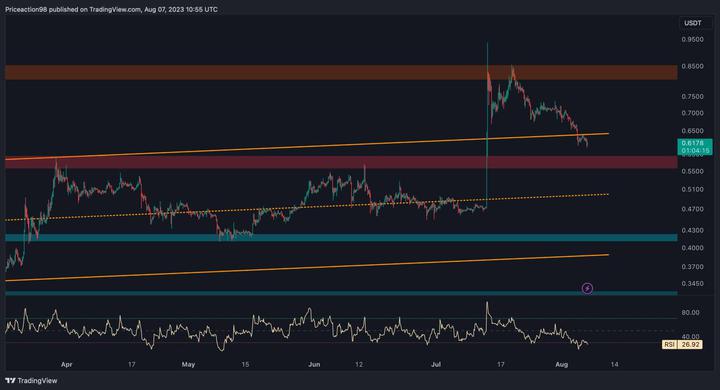Click the 0.5100 price axis label
Viewport: 720px width, 390px height.
692,189
